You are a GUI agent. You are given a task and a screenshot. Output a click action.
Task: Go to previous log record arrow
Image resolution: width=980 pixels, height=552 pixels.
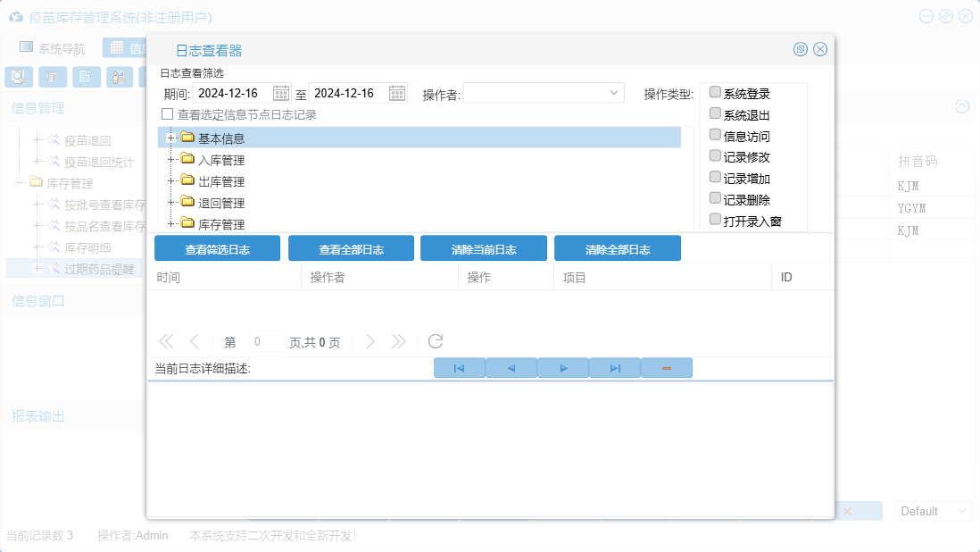pos(511,368)
